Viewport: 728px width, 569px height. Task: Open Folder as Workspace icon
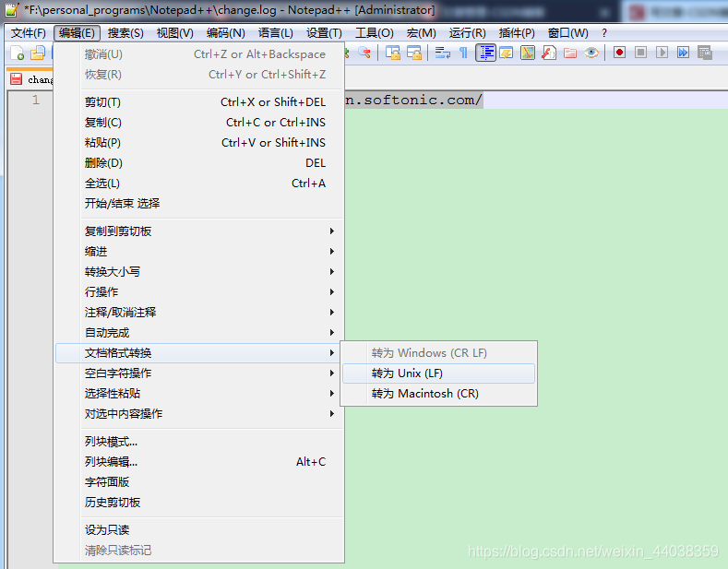(x=570, y=53)
